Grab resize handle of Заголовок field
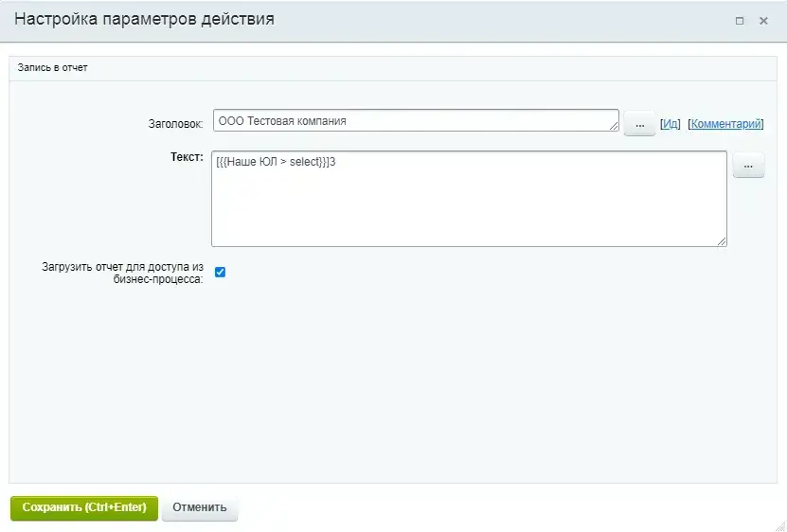This screenshot has height=532, width=787. click(x=614, y=127)
